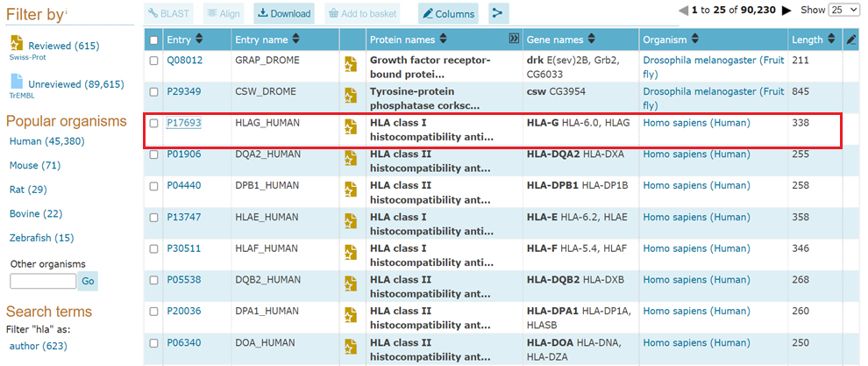
Task: Open entry link P04440
Action: 183,185
